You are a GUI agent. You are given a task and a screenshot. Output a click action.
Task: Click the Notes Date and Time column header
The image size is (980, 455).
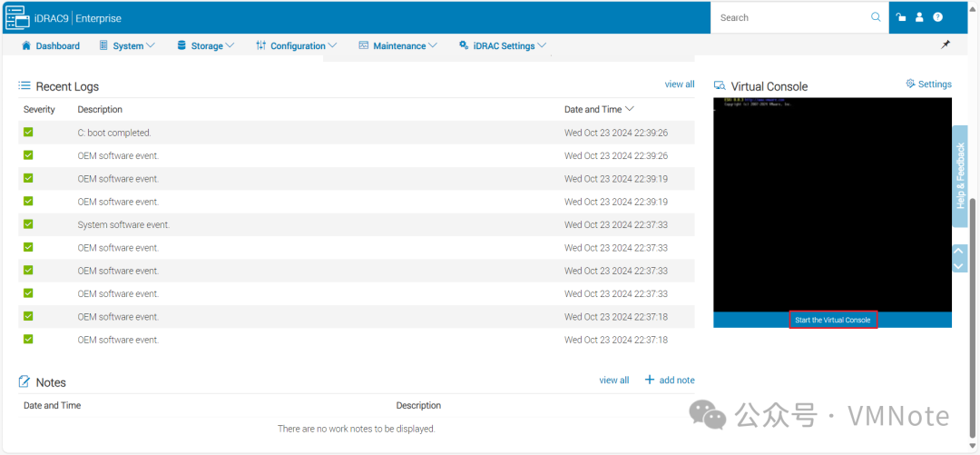[52, 406]
